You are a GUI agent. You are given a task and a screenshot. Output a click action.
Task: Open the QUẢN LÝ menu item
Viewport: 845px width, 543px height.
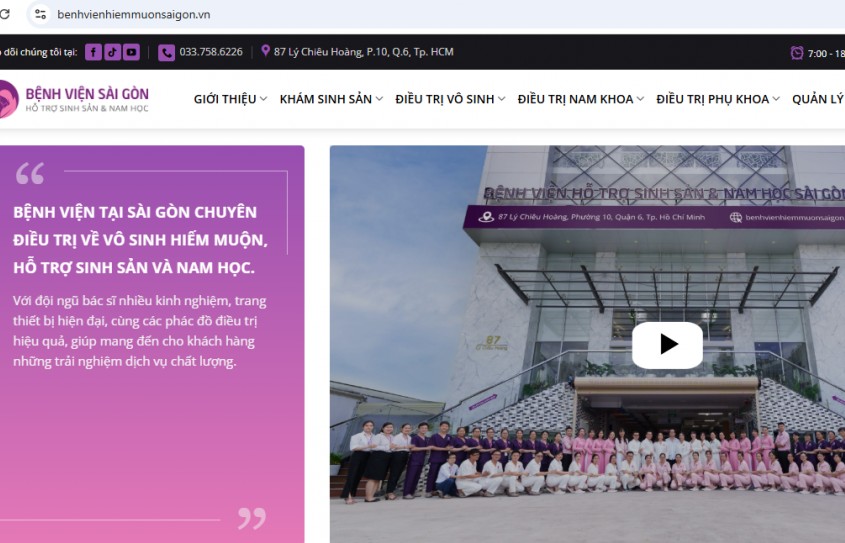point(818,99)
